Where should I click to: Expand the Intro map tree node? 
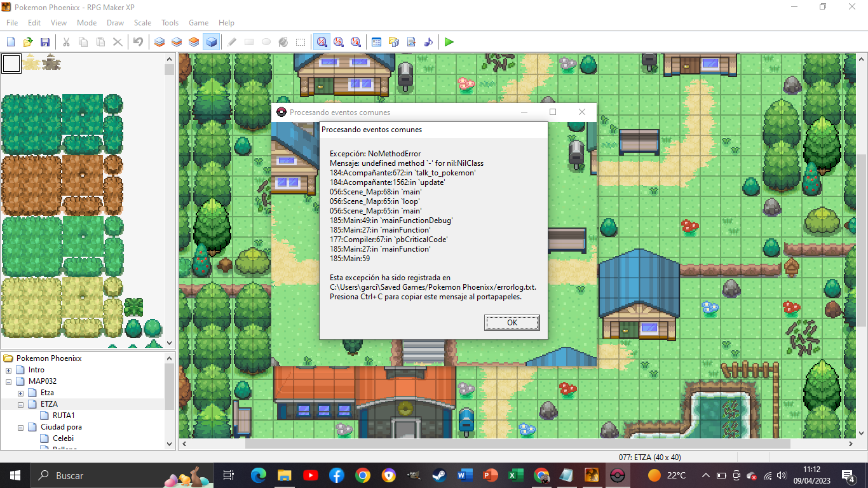point(9,370)
